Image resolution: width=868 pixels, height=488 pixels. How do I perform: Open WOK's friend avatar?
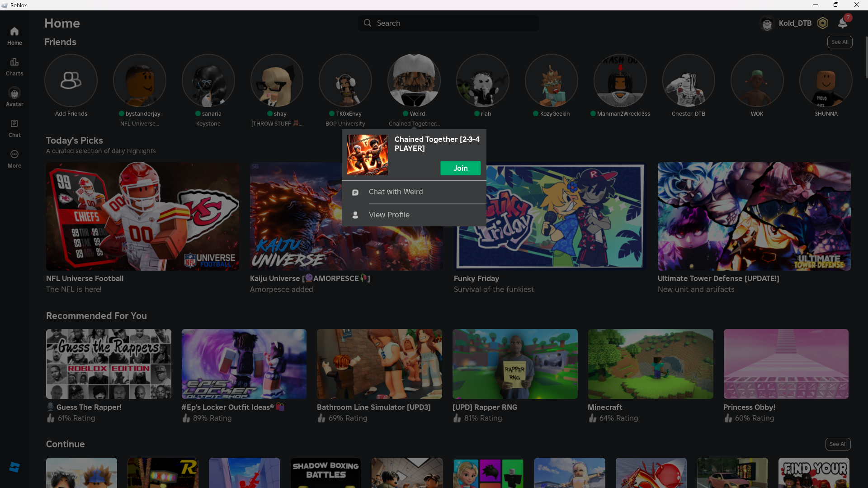pyautogui.click(x=757, y=80)
